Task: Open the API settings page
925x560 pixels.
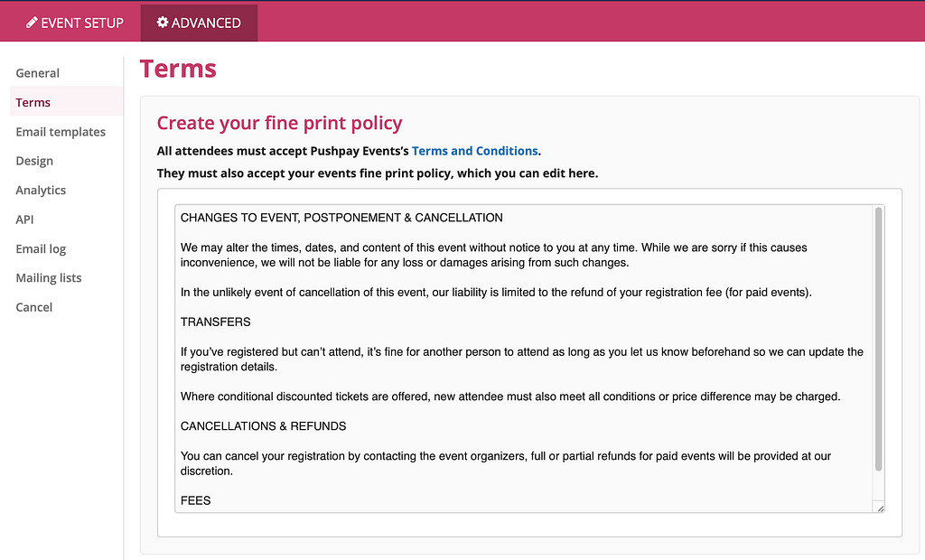Action: 24,219
